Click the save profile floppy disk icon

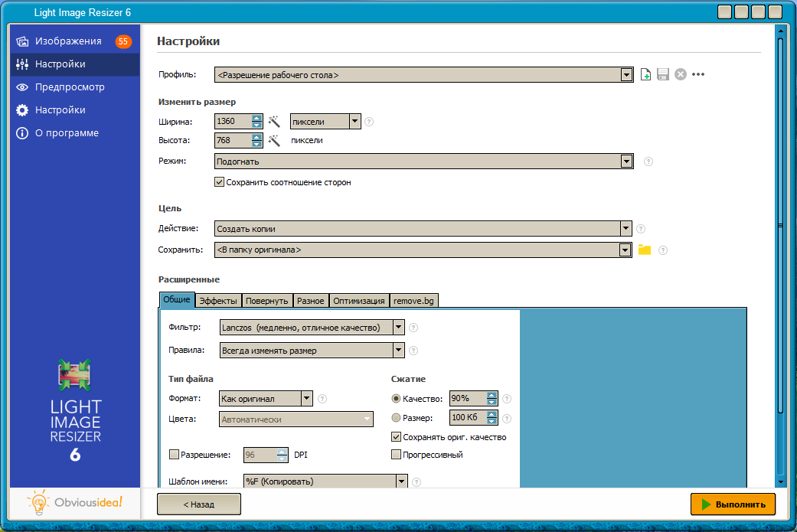tap(663, 75)
